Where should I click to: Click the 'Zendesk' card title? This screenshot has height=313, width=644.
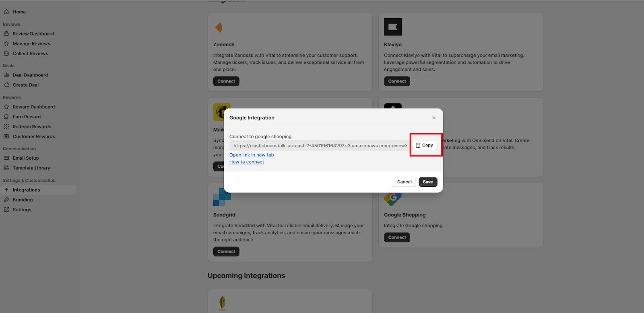pyautogui.click(x=224, y=45)
